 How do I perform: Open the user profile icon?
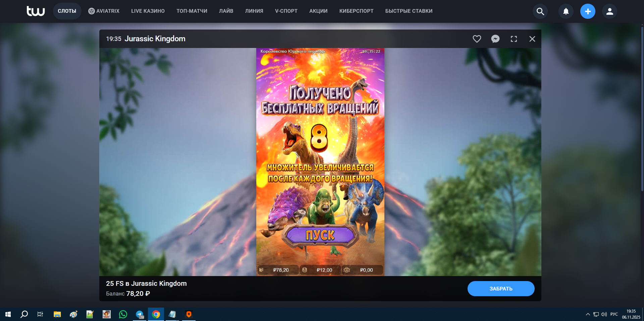(x=609, y=11)
